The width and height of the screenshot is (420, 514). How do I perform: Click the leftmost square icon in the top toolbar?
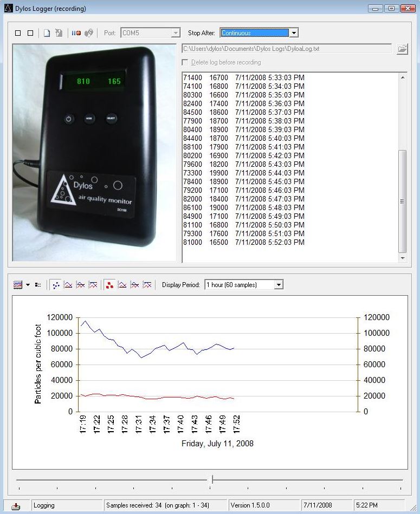pyautogui.click(x=18, y=33)
